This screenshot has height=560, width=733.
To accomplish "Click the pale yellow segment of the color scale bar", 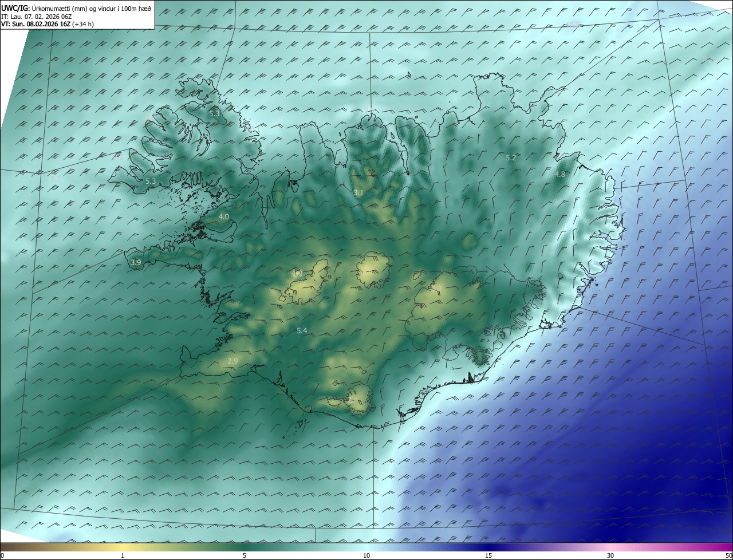I will coord(123,547).
